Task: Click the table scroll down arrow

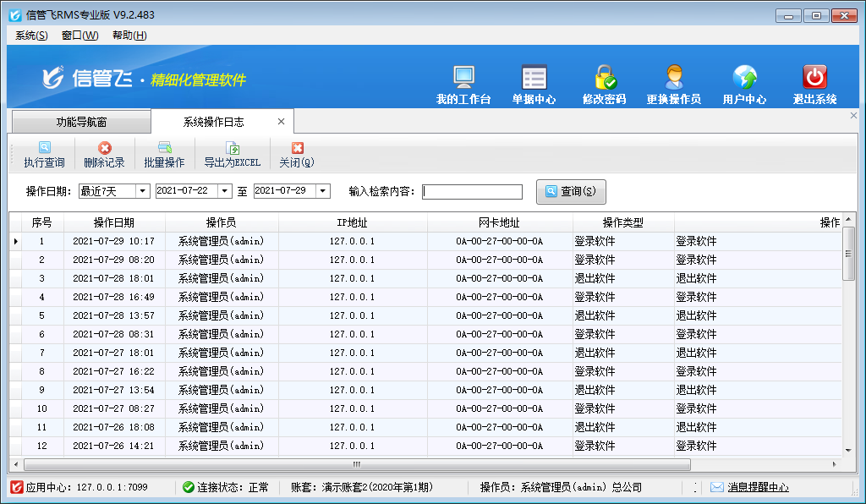Action: 848,451
